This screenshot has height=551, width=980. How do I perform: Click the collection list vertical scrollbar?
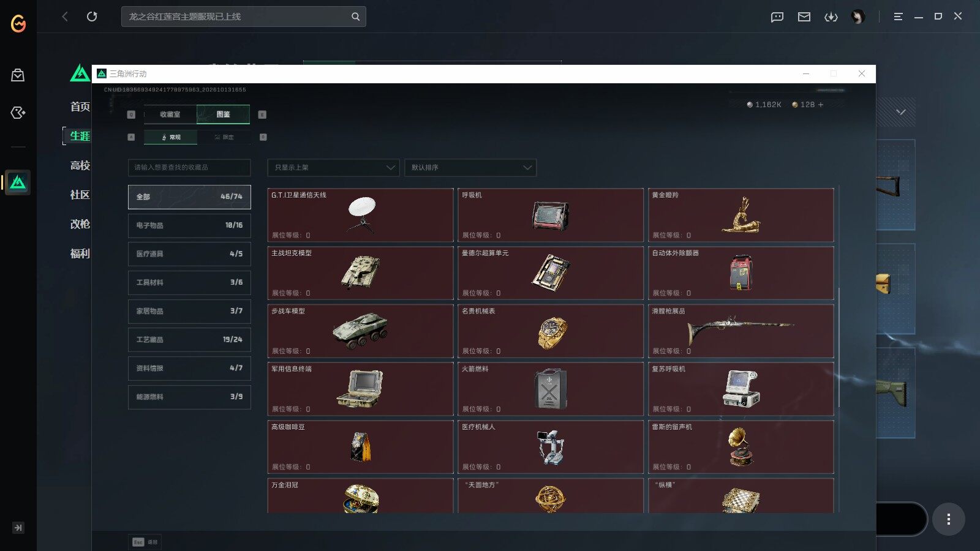839,348
